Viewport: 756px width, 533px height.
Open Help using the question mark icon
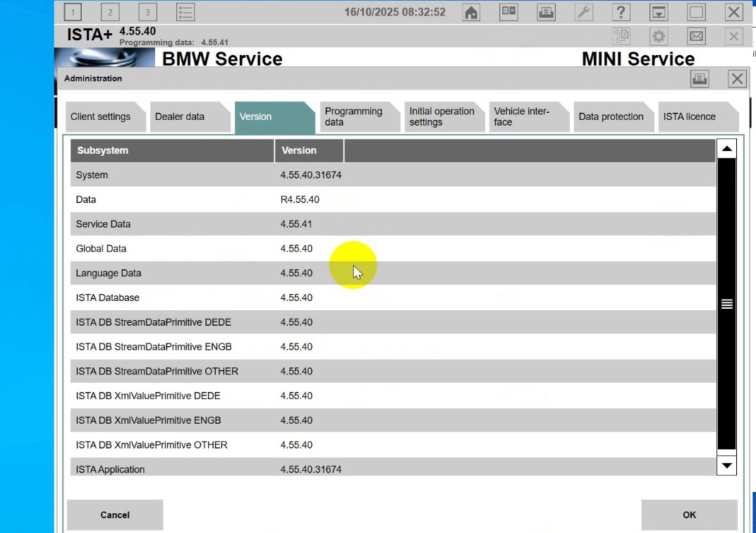621,12
